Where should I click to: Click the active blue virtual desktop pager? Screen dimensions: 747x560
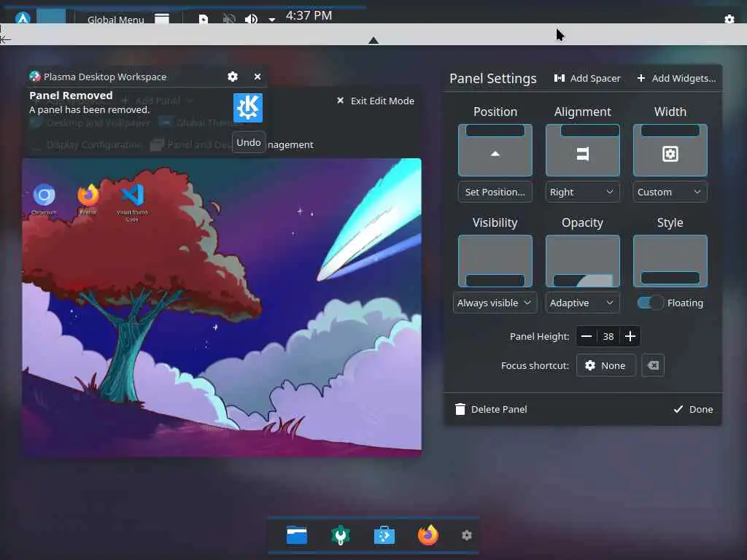(x=52, y=16)
